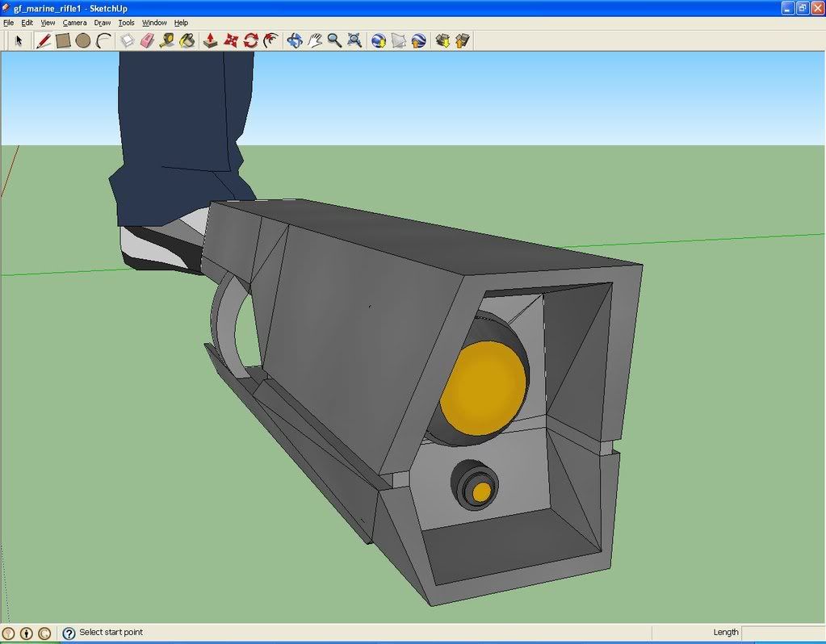Open the Edit menu

(27, 23)
